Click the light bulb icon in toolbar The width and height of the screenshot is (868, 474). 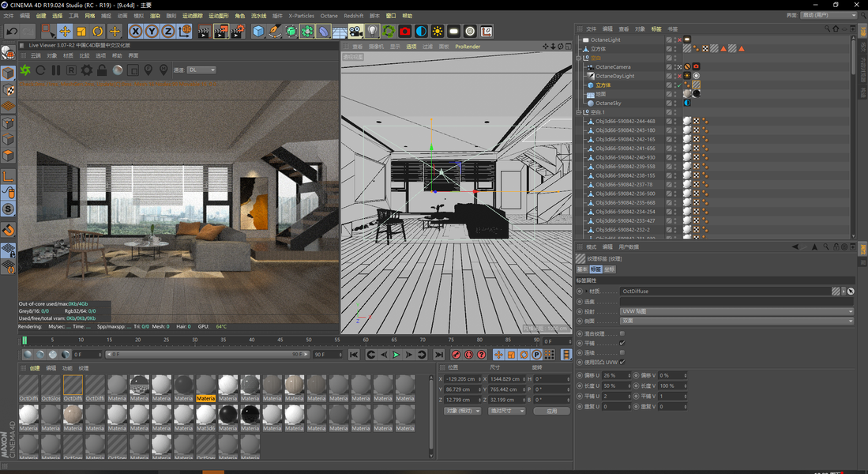click(373, 32)
